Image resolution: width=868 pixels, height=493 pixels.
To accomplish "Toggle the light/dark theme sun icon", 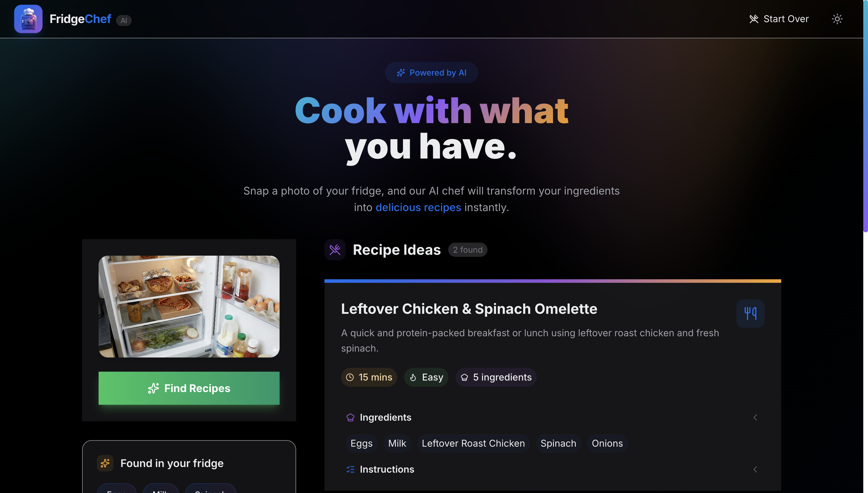I will [837, 19].
